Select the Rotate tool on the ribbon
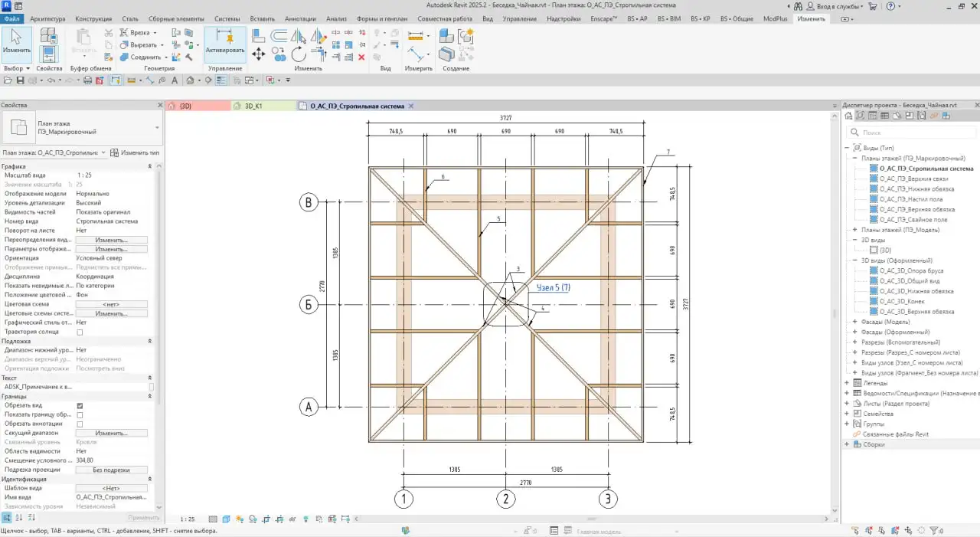This screenshot has height=537, width=980. pos(299,54)
